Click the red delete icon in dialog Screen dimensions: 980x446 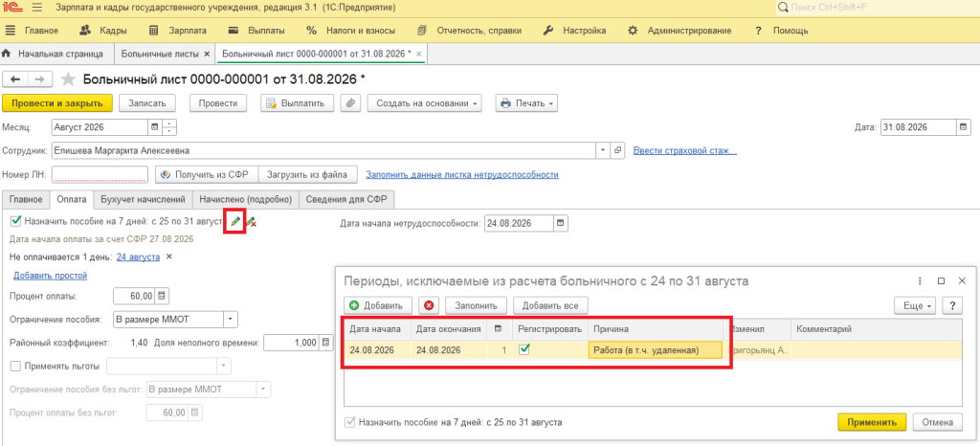tap(428, 305)
